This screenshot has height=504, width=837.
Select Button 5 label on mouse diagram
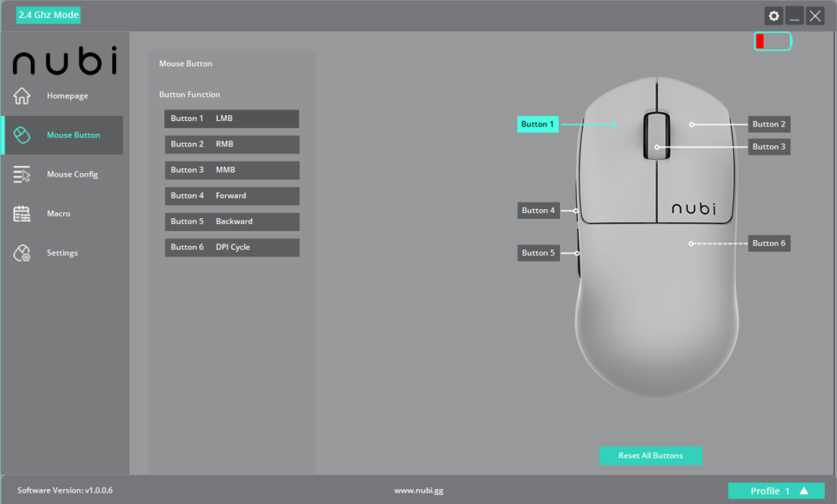538,252
